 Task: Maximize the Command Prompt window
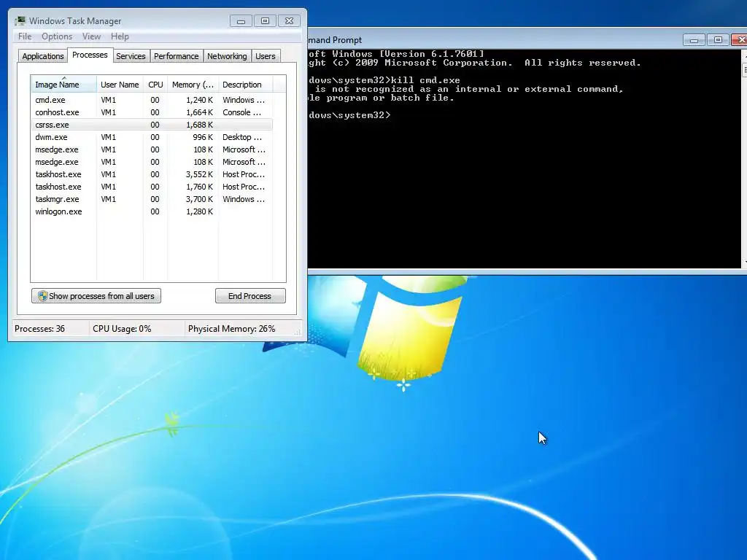718,40
